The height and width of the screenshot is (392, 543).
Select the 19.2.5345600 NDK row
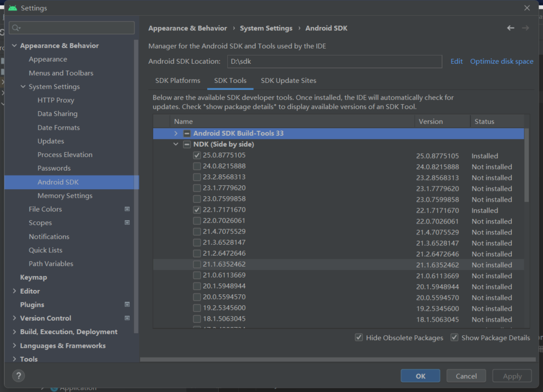[339, 308]
